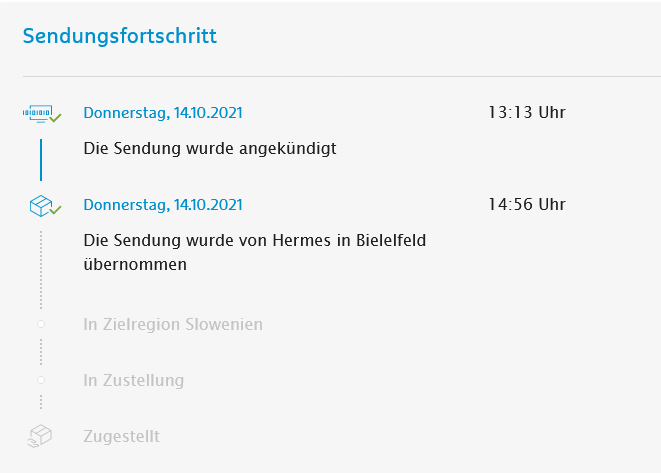Click the horizontal divider under the heading
661x473 pixels.
coord(340,76)
